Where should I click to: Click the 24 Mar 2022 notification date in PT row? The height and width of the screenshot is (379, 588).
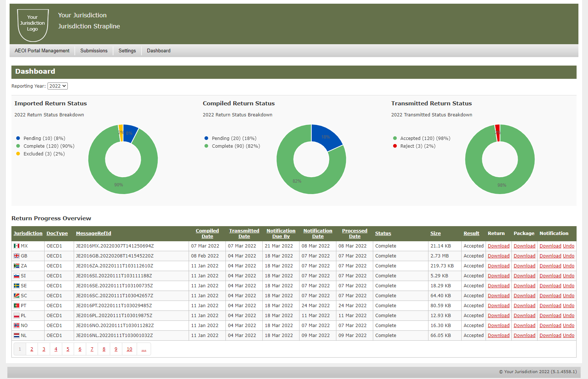point(316,306)
